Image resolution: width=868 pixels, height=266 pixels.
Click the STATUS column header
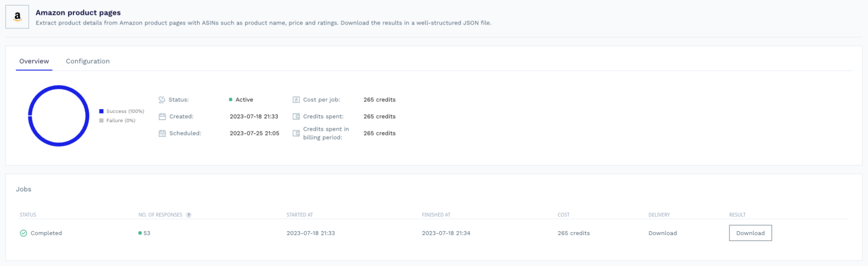28,215
